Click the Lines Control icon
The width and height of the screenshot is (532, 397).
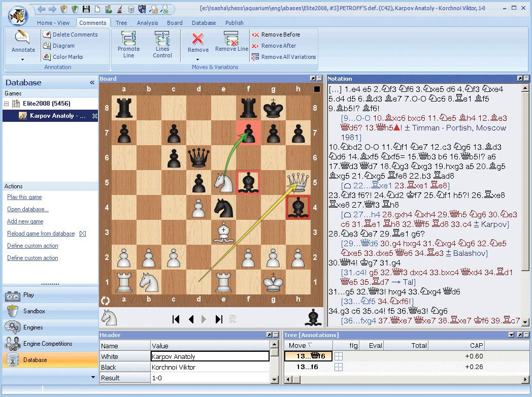tap(162, 38)
